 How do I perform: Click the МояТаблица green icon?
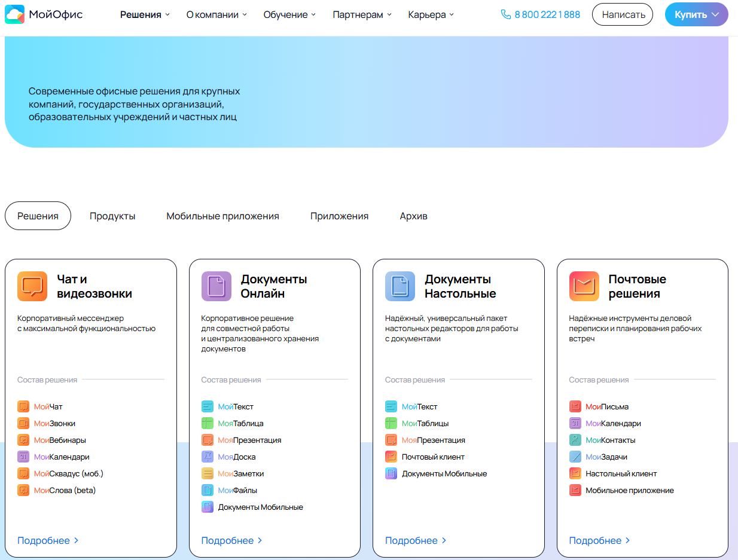coord(208,423)
